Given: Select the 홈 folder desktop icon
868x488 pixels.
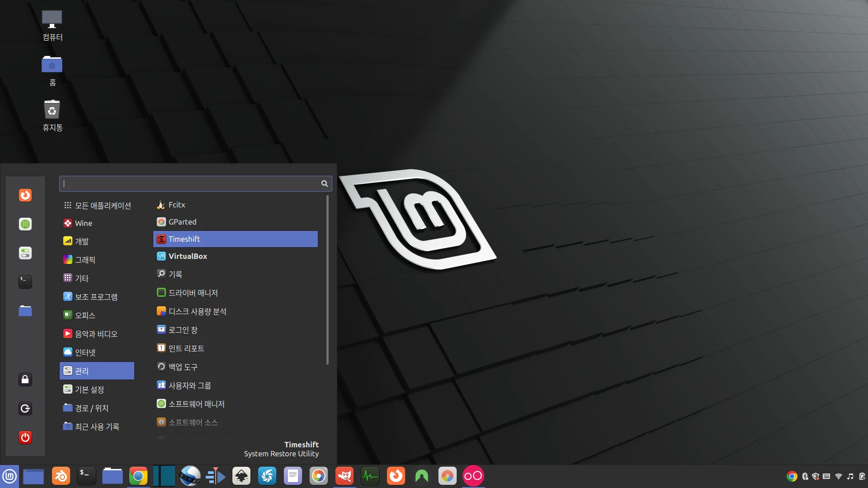Looking at the screenshot, I should pyautogui.click(x=52, y=71).
